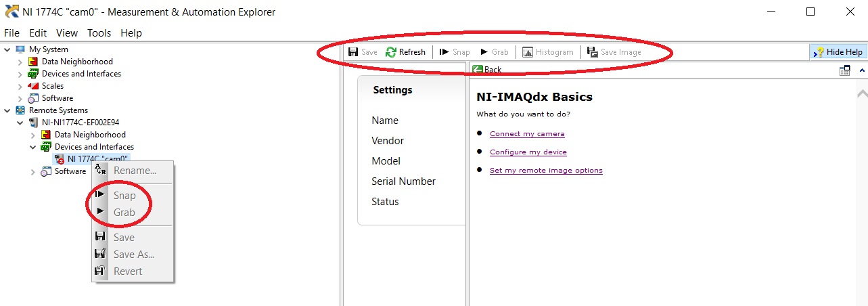Open the Tools menu
868x306 pixels.
coord(99,32)
